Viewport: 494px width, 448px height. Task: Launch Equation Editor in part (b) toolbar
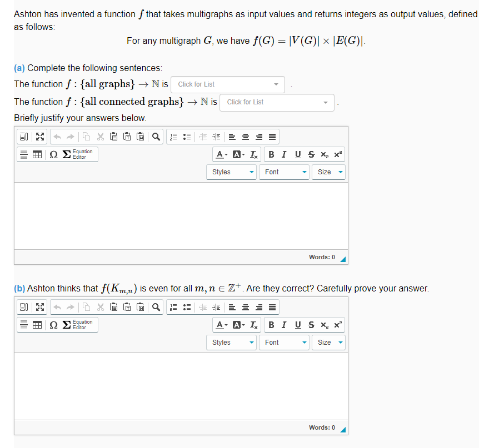click(78, 325)
